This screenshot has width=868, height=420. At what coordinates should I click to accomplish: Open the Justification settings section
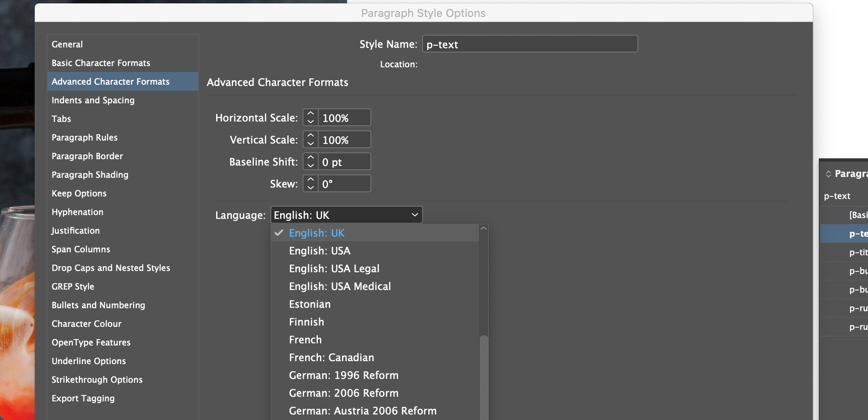pyautogui.click(x=75, y=230)
